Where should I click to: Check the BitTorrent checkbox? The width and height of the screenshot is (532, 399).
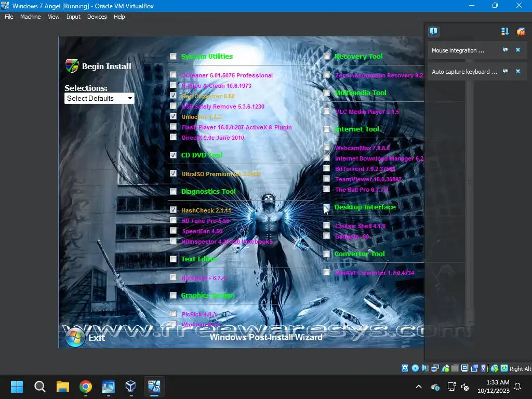coord(326,168)
